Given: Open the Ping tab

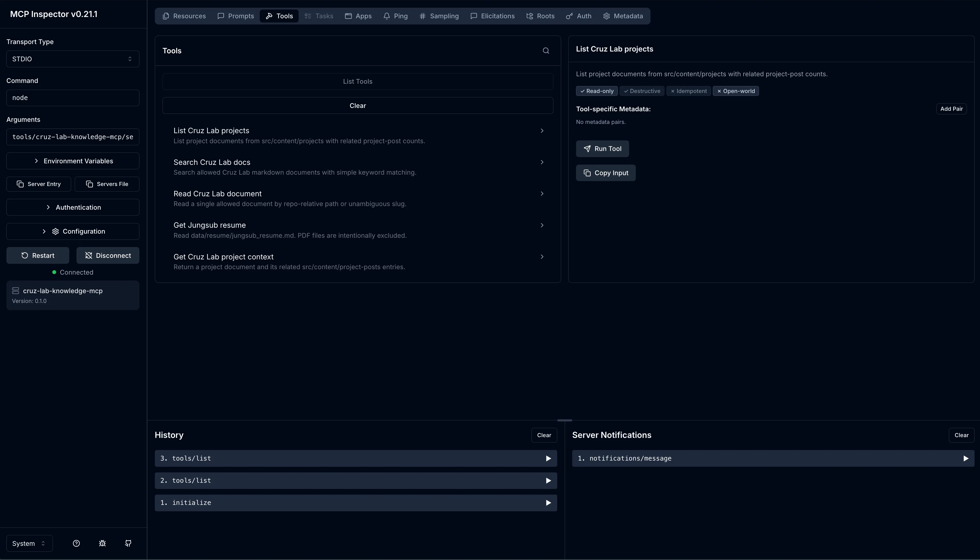Looking at the screenshot, I should [x=395, y=16].
